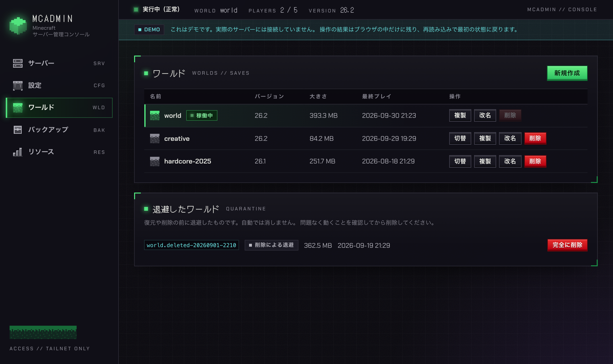Switch to hardcore-2025 with 切替
Screen dimensions: 613x364
pyautogui.click(x=460, y=162)
